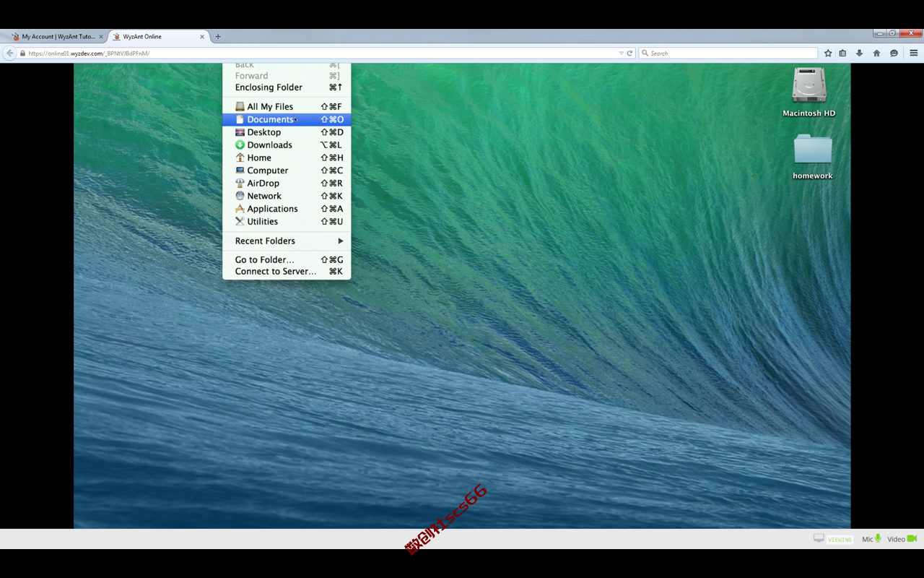This screenshot has width=924, height=578.
Task: Open Applications from Go menu
Action: [287, 209]
